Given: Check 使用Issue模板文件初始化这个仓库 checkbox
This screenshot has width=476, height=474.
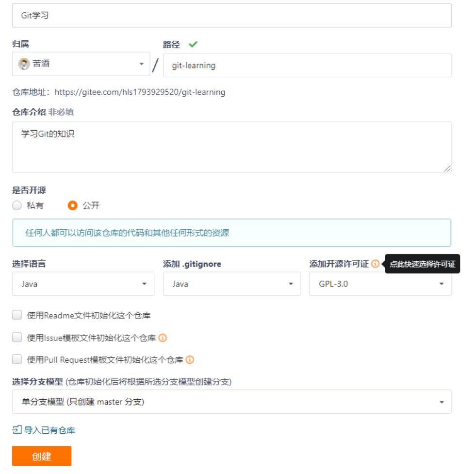Looking at the screenshot, I should pos(16,337).
